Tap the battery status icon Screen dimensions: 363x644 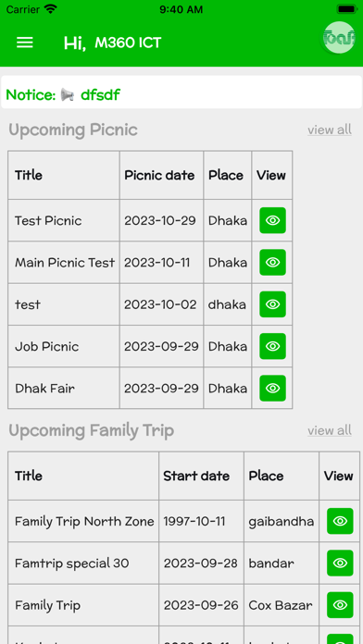(347, 9)
